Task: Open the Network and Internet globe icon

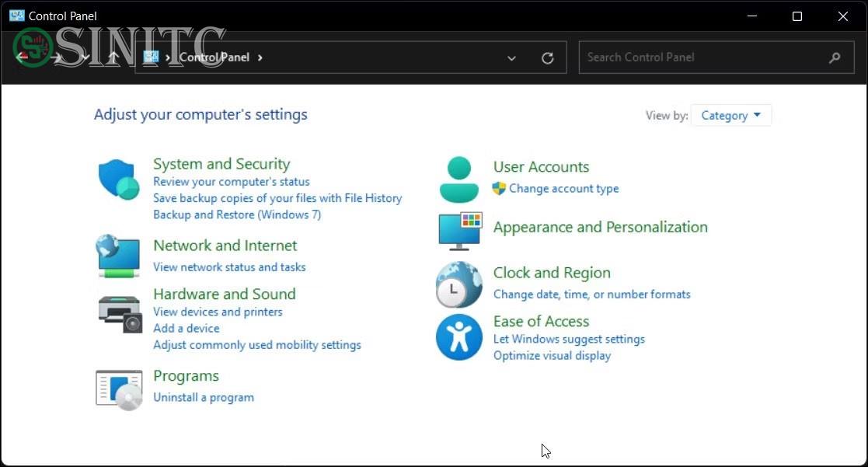Action: point(117,256)
